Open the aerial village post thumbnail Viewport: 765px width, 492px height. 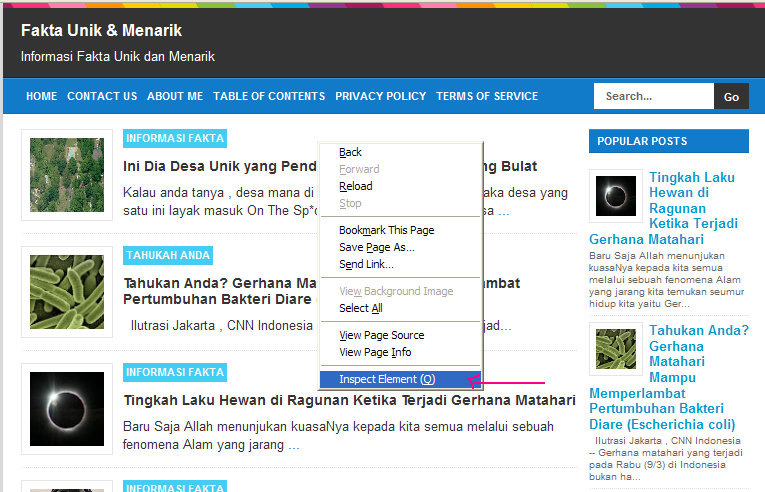tap(67, 175)
